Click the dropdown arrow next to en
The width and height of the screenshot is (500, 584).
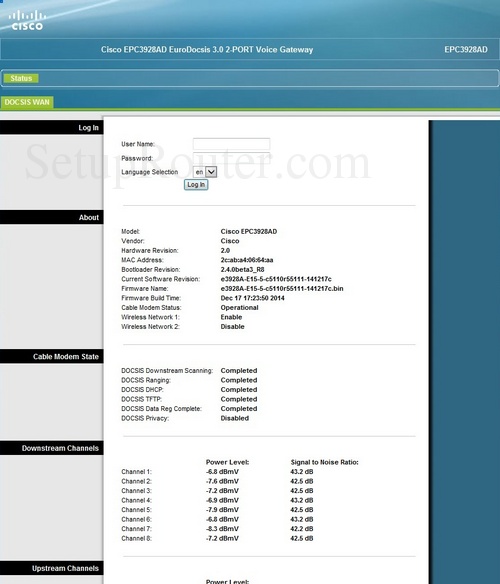pyautogui.click(x=211, y=172)
